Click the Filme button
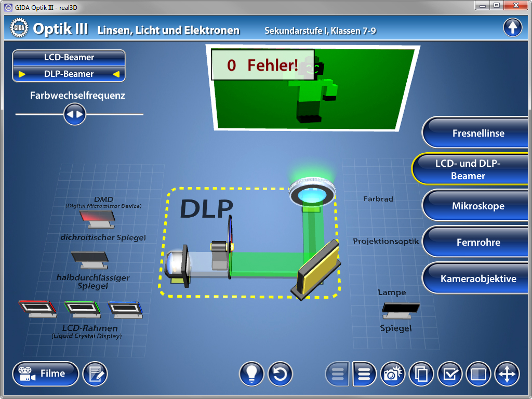532x399 pixels. pyautogui.click(x=46, y=374)
